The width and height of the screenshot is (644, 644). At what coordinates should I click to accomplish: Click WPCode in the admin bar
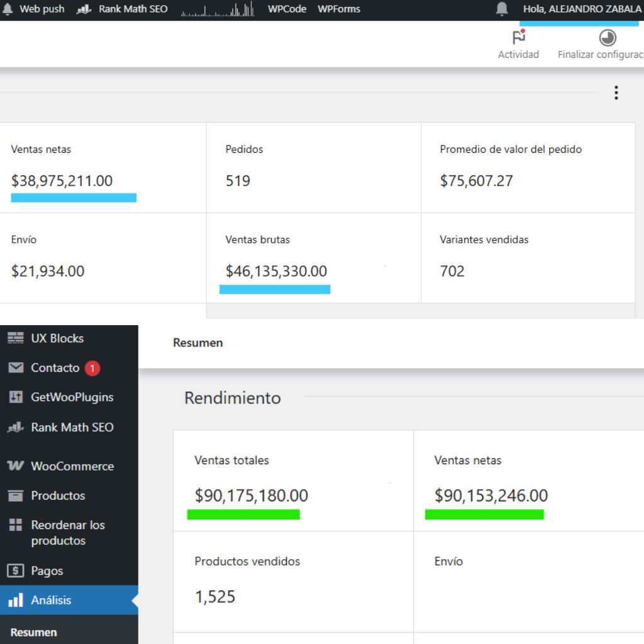pos(287,9)
